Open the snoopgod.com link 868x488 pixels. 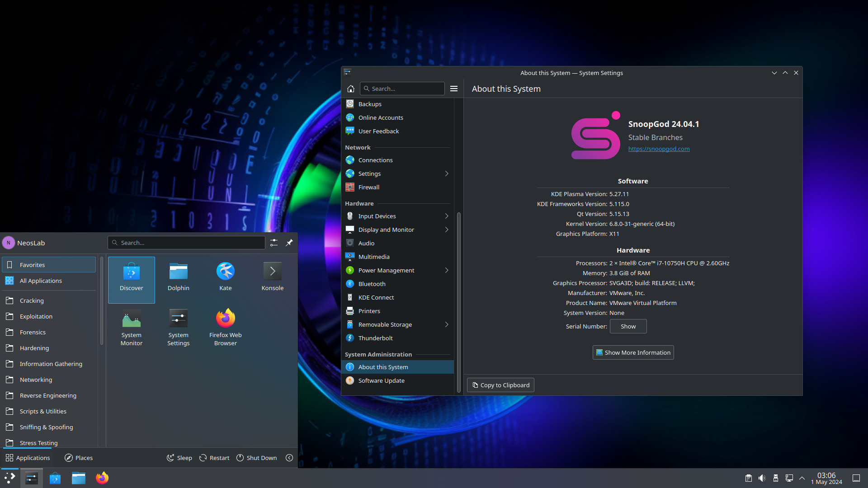pyautogui.click(x=659, y=149)
